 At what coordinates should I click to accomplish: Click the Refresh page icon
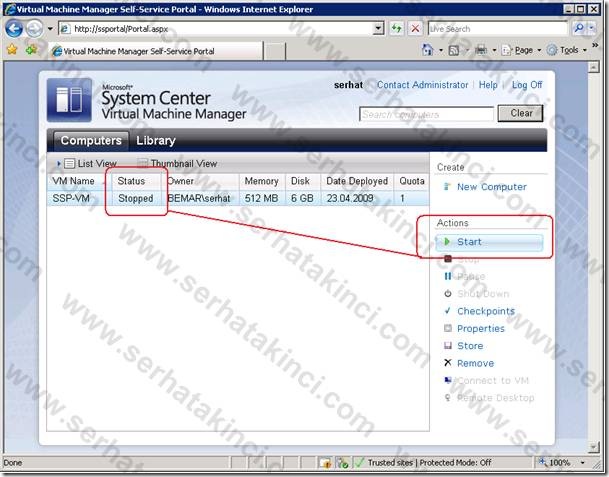point(397,28)
